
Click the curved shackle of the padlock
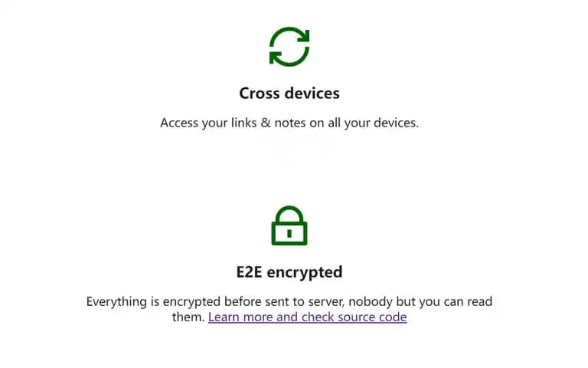coord(289,214)
